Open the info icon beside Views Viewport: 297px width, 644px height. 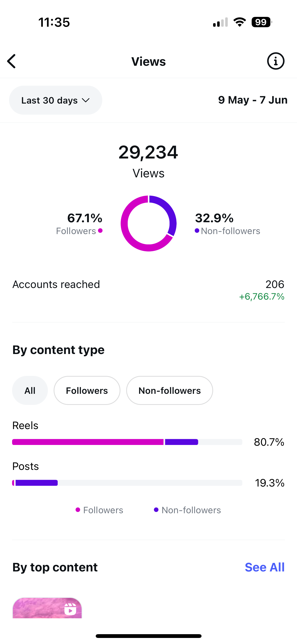click(x=276, y=61)
